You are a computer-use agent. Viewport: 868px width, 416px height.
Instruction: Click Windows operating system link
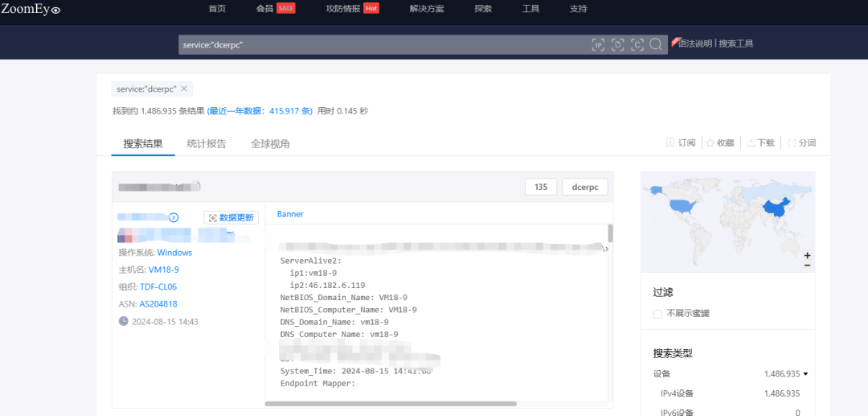pos(174,253)
